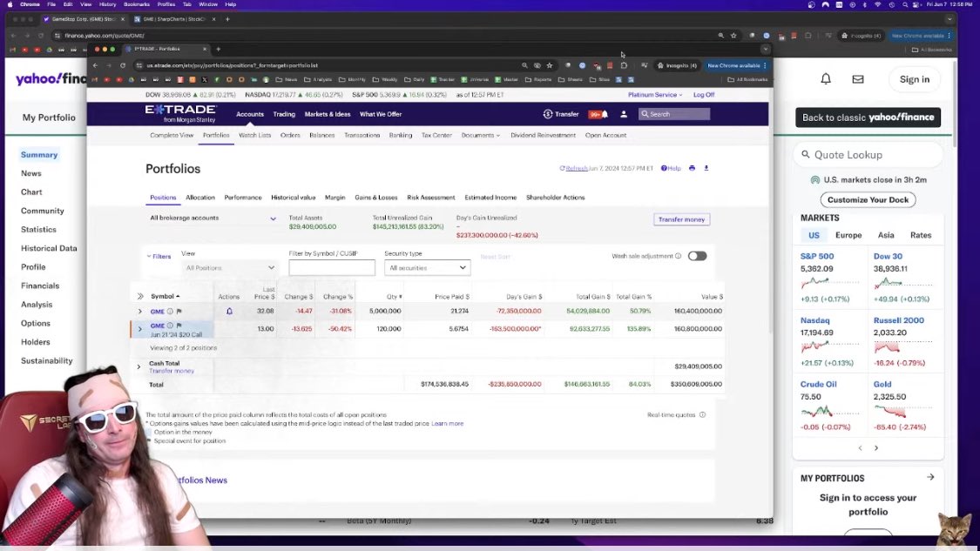Click Yahoo Quote Lookup search field

click(x=868, y=155)
